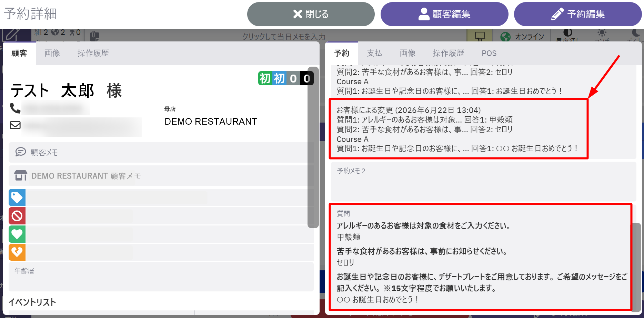The image size is (644, 318).
Task: Open reservation panel 操作履歴 tab
Action: [x=449, y=53]
